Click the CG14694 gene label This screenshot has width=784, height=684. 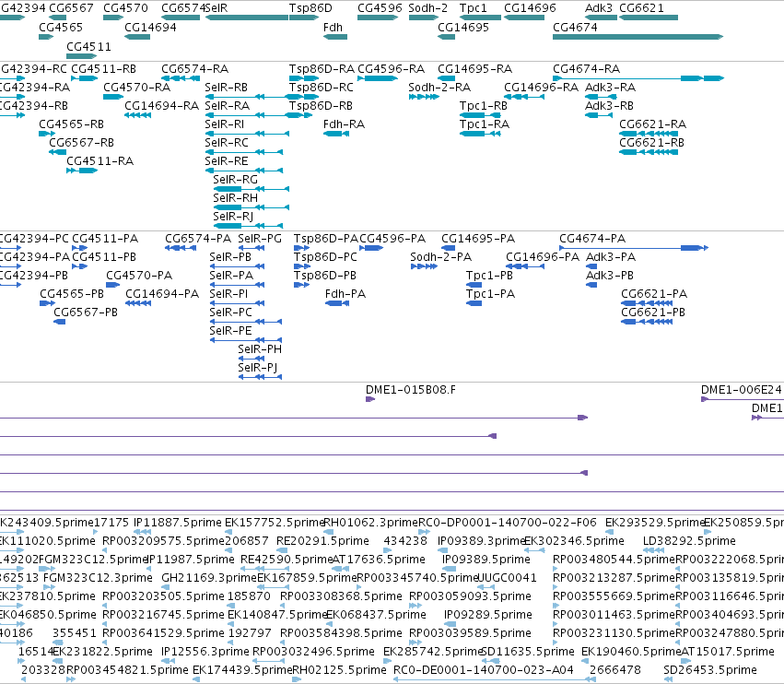pyautogui.click(x=150, y=27)
